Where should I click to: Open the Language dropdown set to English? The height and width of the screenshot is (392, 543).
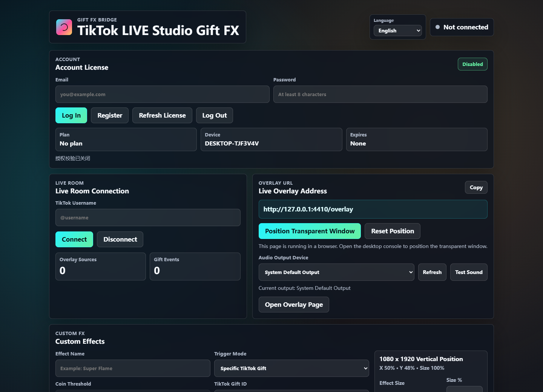point(397,31)
